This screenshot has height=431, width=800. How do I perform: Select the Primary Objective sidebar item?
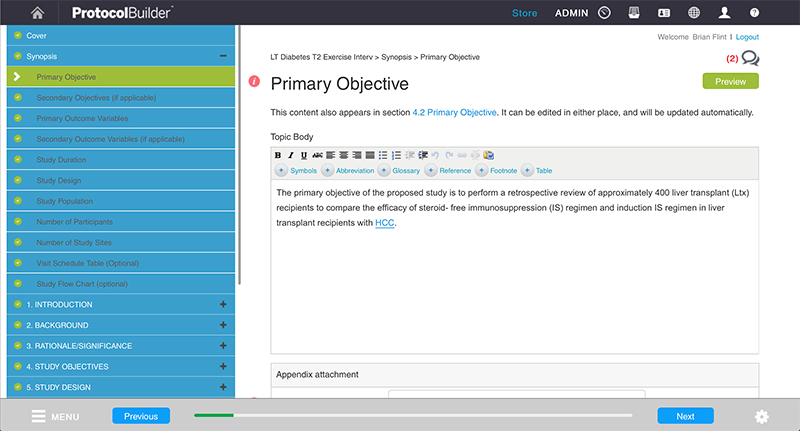[121, 77]
